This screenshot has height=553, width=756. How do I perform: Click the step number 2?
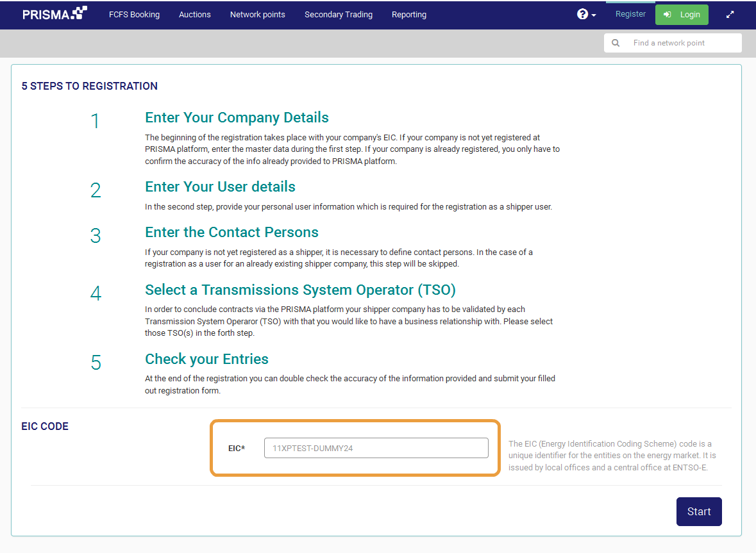(96, 190)
